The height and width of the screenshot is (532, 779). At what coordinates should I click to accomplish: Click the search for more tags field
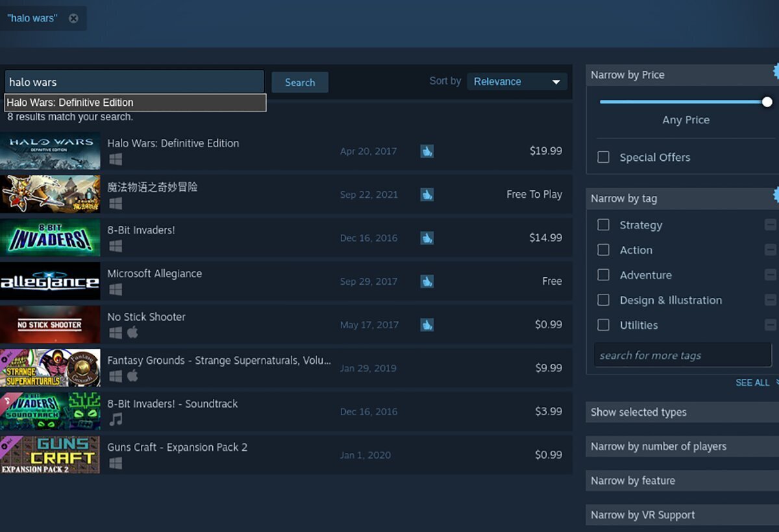pos(683,356)
